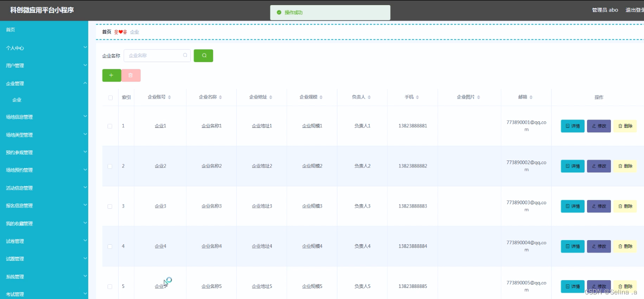Open the 企业3 account link
Viewport: 644px width, 299px height.
click(160, 206)
